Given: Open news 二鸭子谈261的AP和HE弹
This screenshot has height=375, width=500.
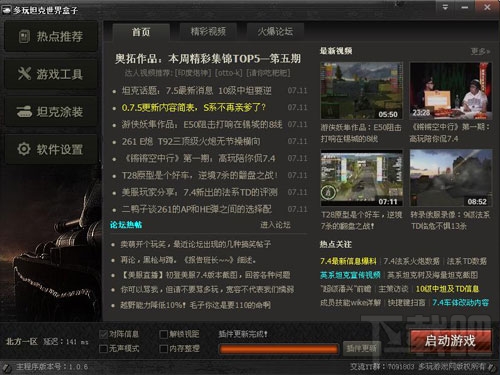Looking at the screenshot, I should 196,209.
